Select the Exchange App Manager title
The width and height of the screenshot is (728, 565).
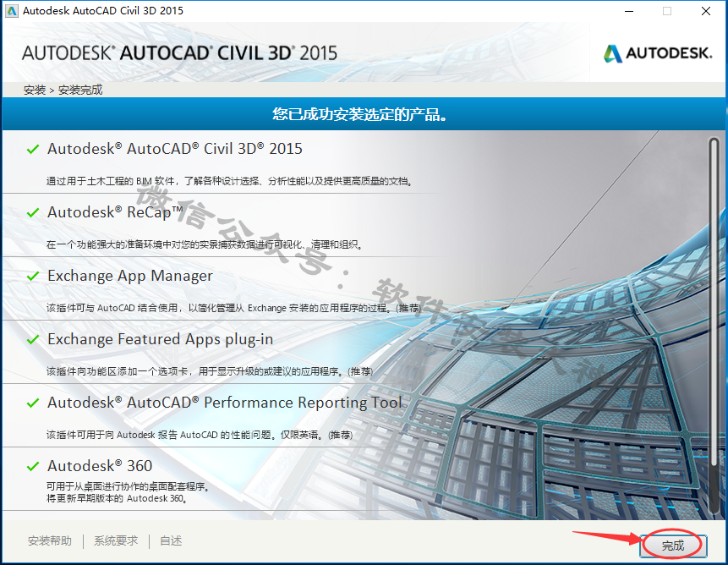pos(130,276)
